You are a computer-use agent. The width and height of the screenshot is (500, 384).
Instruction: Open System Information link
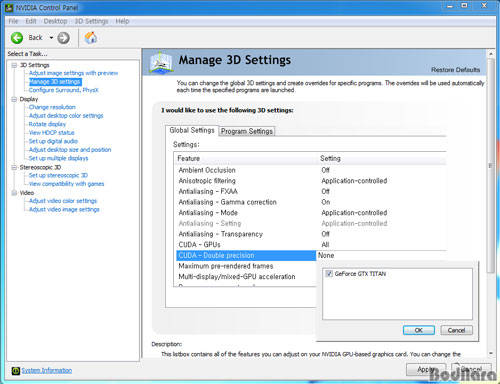pyautogui.click(x=47, y=370)
